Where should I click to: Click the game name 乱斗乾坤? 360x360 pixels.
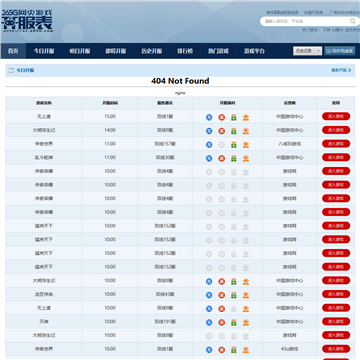click(x=44, y=158)
